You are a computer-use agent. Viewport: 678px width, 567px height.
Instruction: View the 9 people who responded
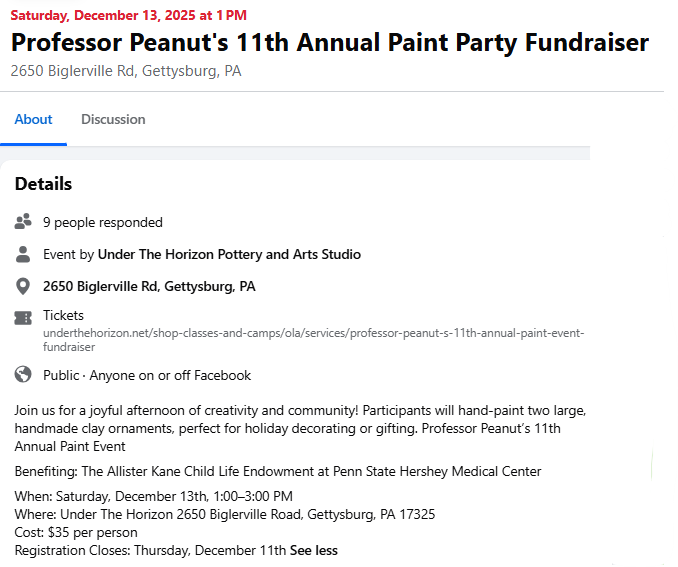point(102,222)
